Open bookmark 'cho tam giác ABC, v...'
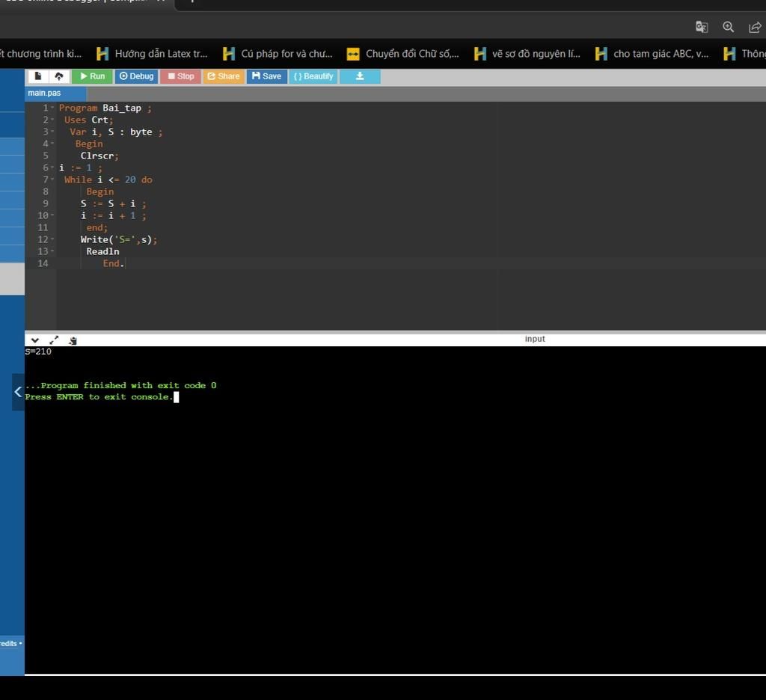Screen dimensions: 766x700 coord(652,54)
